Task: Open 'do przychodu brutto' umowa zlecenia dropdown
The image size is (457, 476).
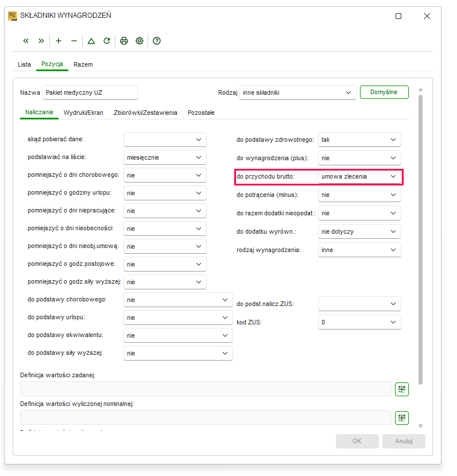Action: point(359,177)
